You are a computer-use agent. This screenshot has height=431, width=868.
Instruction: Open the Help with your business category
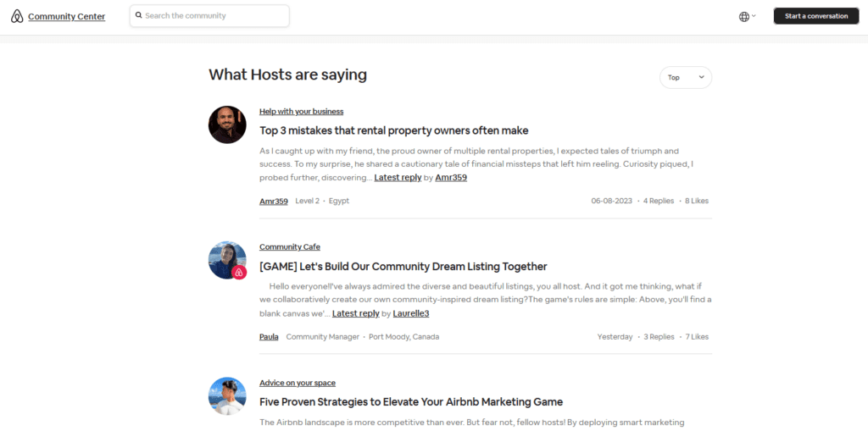coord(301,111)
